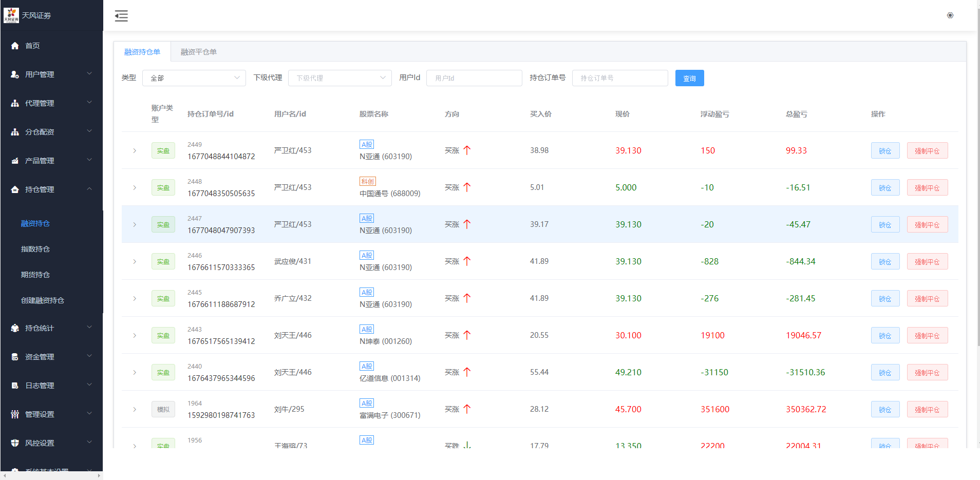Screen dimensions: 980x480
Task: Focus the 持仓订单号 input field
Action: point(619,78)
